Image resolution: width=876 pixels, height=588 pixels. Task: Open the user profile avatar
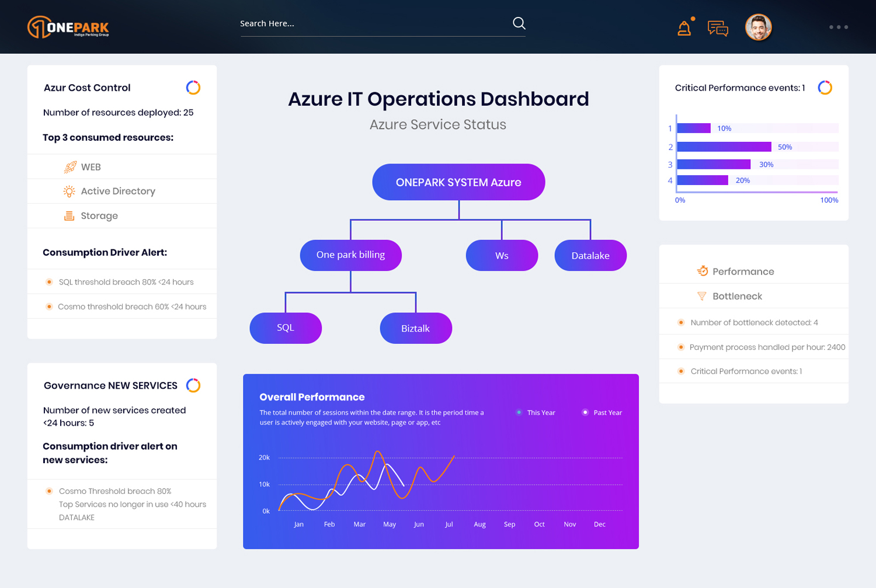point(759,27)
